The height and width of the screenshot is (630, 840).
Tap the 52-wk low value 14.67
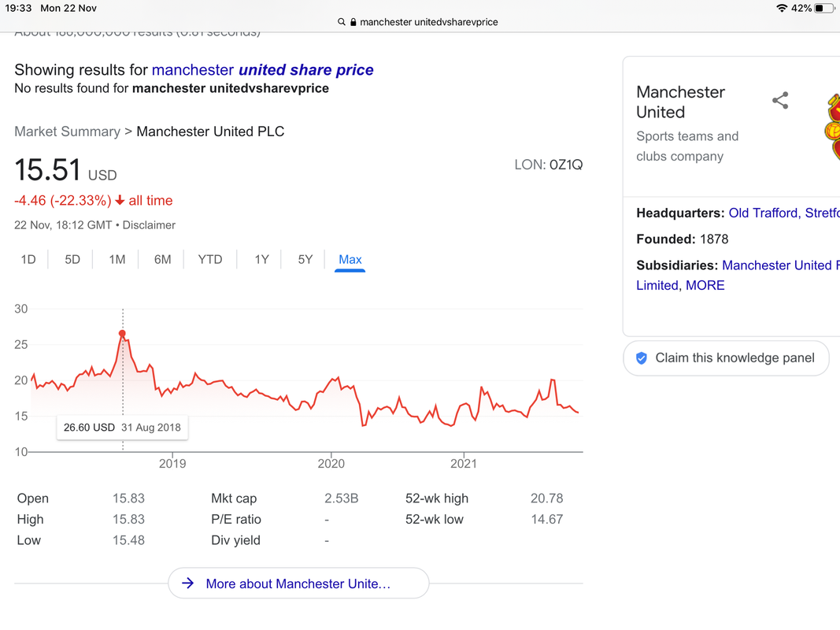point(547,519)
